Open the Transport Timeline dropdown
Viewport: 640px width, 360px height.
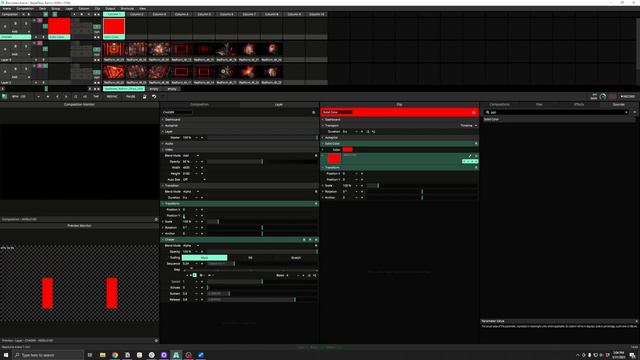469,126
